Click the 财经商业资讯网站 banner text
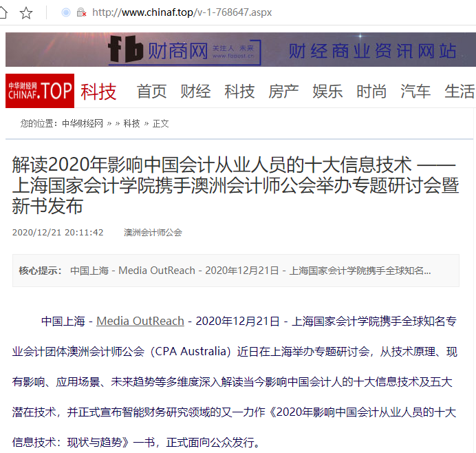The width and height of the screenshot is (476, 453). click(x=373, y=51)
